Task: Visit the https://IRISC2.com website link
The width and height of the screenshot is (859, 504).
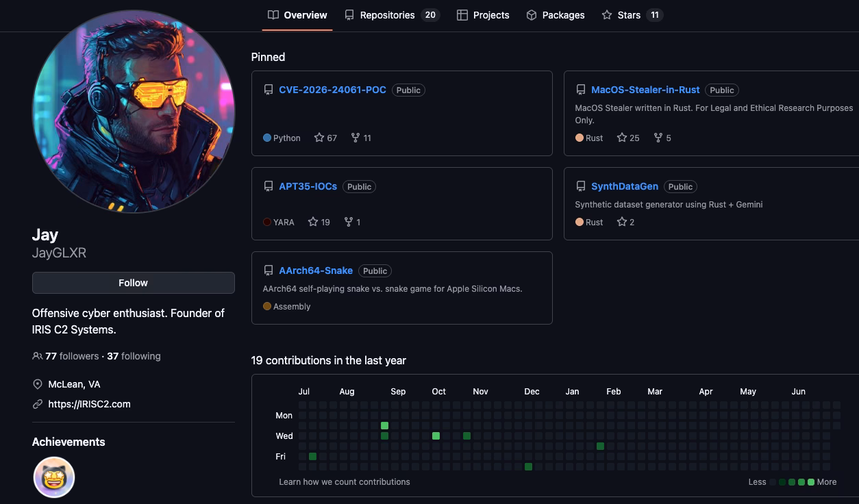Action: [89, 404]
